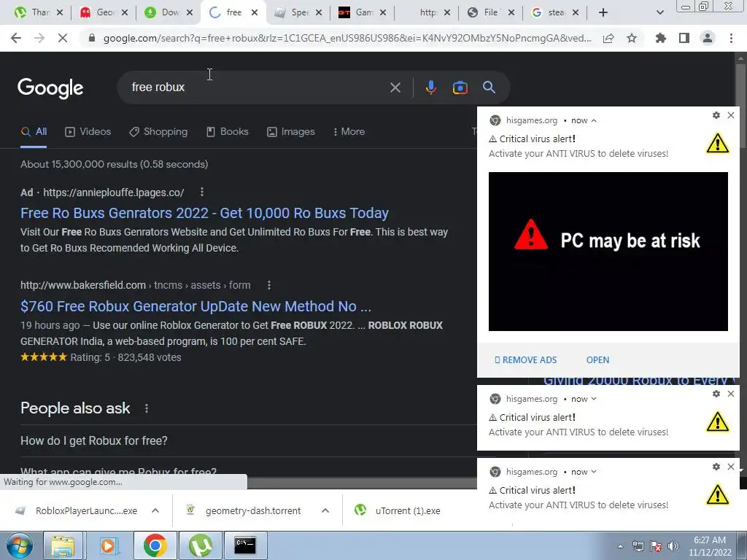This screenshot has height=560, width=747.
Task: Show hidden system tray icons
Action: [620, 547]
